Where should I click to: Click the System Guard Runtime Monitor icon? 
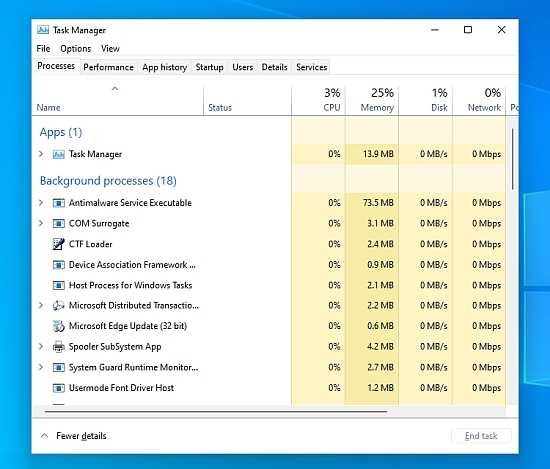point(58,367)
